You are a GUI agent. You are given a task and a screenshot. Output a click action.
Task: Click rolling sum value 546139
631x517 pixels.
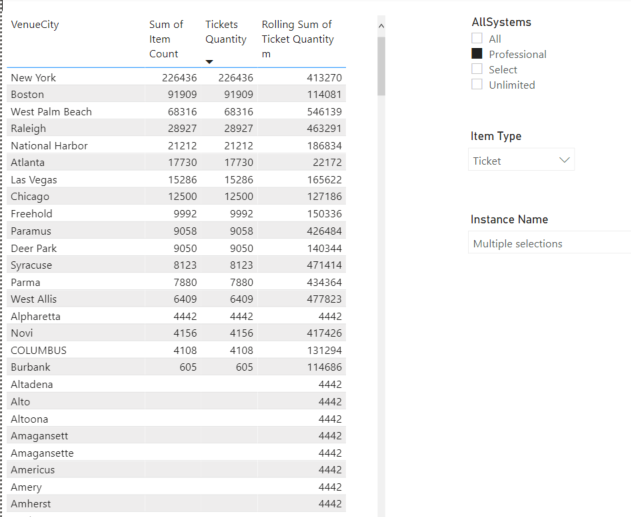324,111
